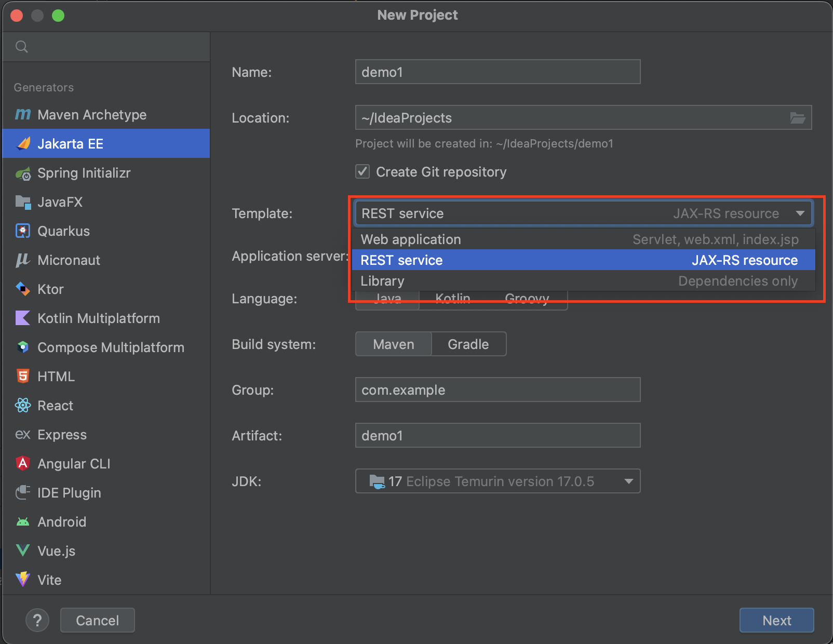
Task: Toggle Create Git repository checkbox
Action: 362,171
